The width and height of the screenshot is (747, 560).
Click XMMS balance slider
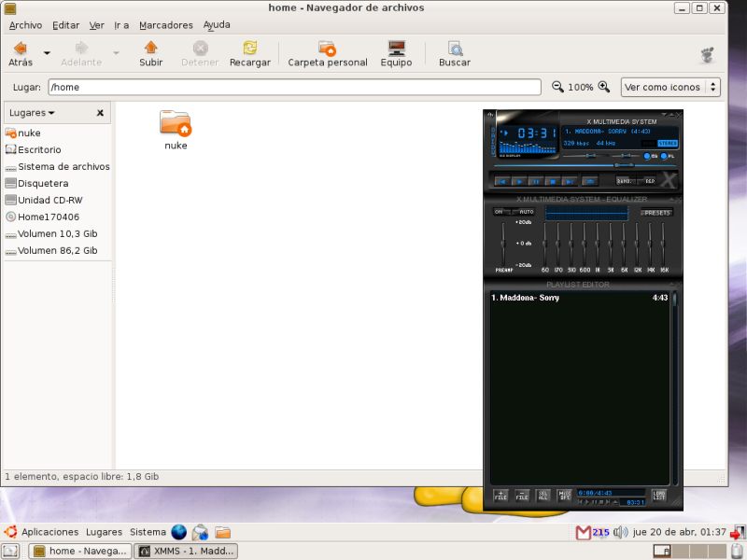click(x=626, y=156)
